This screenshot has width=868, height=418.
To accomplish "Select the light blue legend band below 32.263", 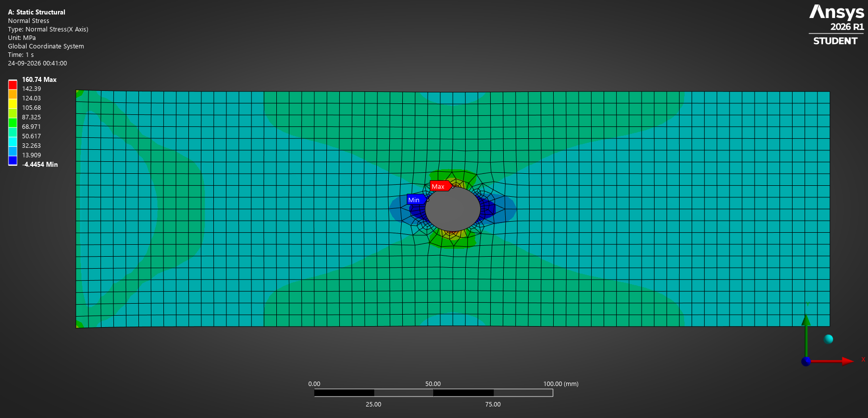I will (12, 151).
